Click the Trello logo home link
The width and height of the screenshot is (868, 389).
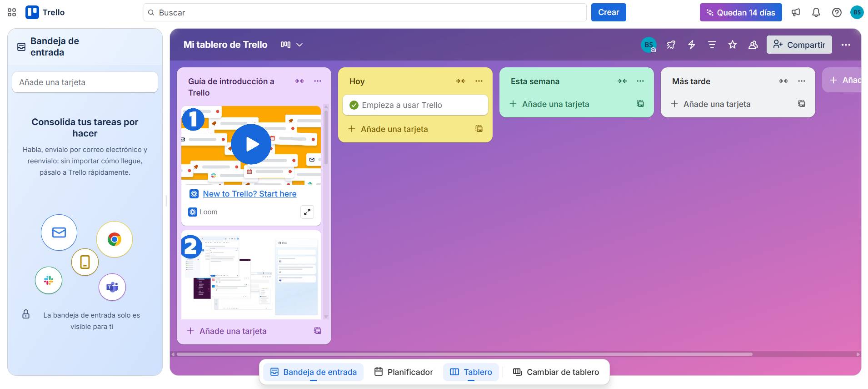pyautogui.click(x=45, y=12)
